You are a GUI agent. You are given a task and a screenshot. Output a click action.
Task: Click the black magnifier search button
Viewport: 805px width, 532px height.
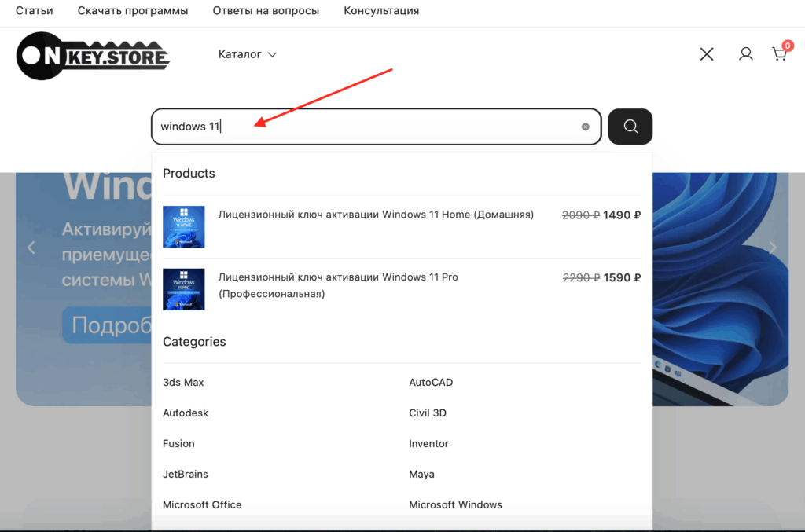point(630,127)
